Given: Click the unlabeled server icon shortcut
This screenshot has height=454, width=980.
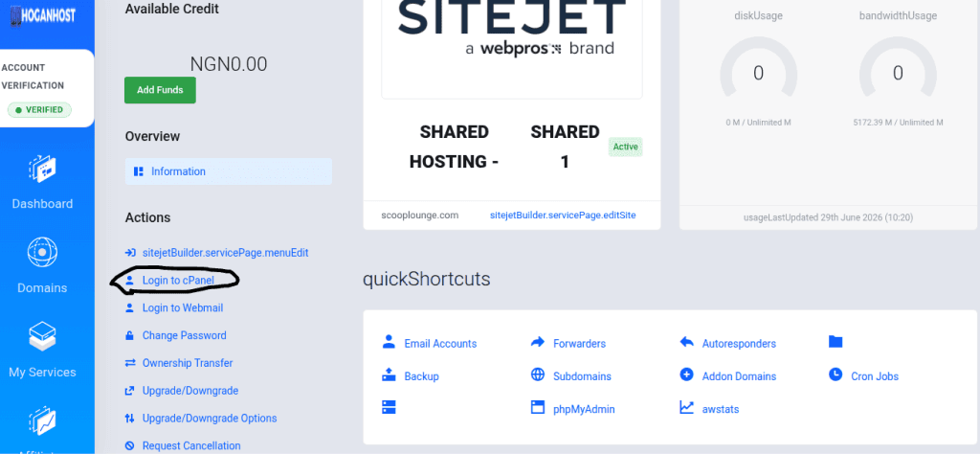Looking at the screenshot, I should (x=389, y=408).
